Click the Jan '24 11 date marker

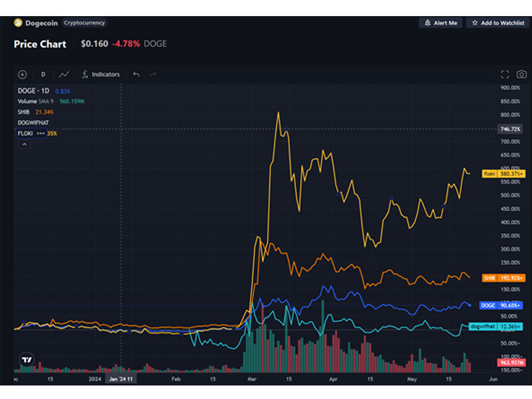click(x=121, y=379)
